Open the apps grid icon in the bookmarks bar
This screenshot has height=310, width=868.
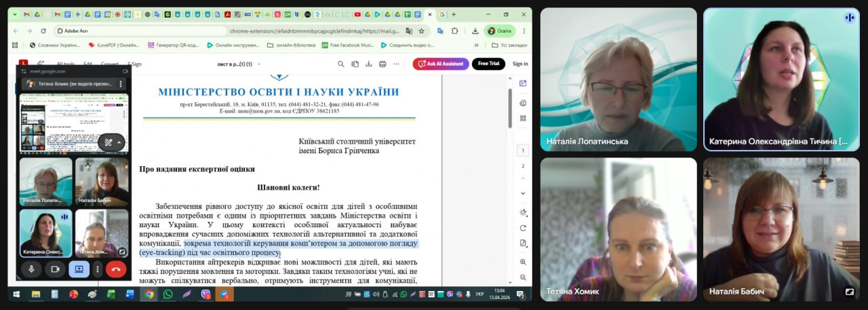(16, 45)
